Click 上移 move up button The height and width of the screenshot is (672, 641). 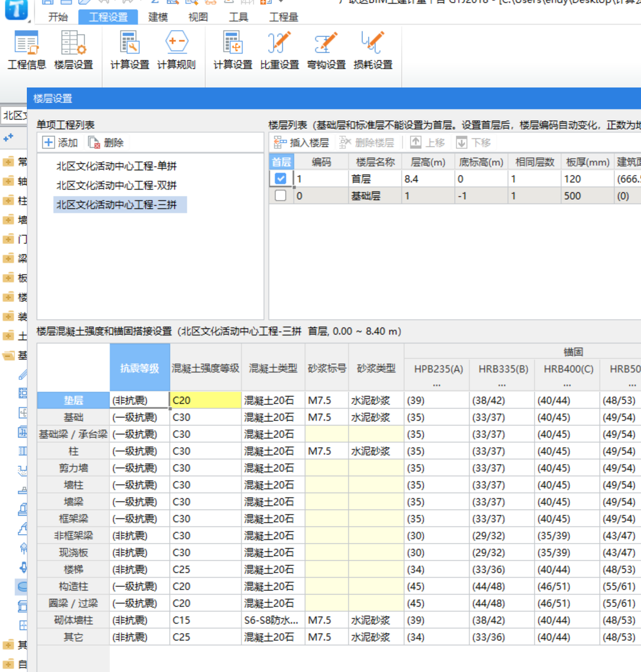tap(428, 143)
